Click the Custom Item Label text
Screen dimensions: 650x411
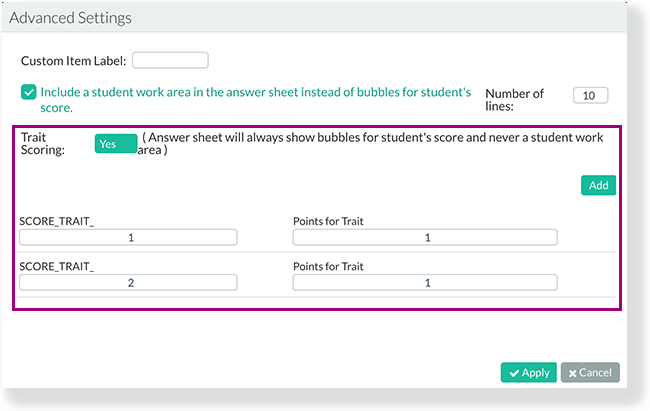point(73,61)
